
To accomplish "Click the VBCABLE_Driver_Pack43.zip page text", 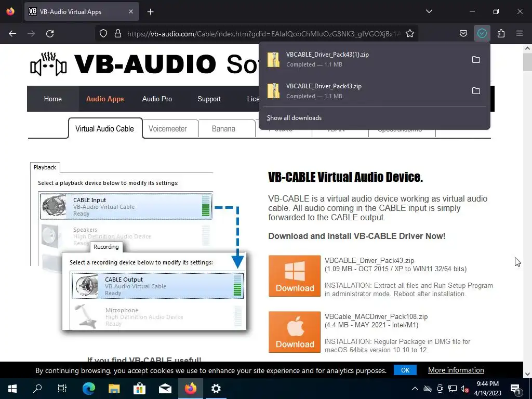I will (x=369, y=261).
